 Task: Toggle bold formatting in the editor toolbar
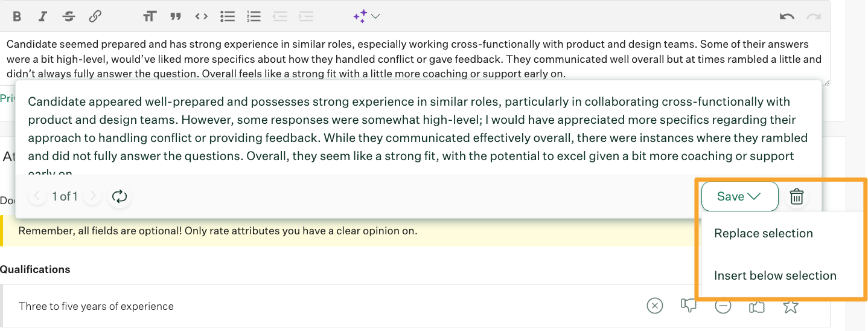17,16
